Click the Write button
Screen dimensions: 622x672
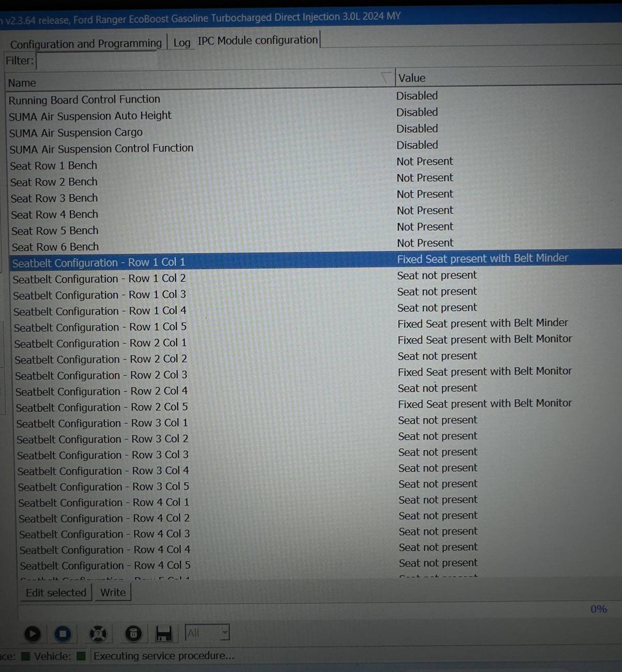[113, 592]
